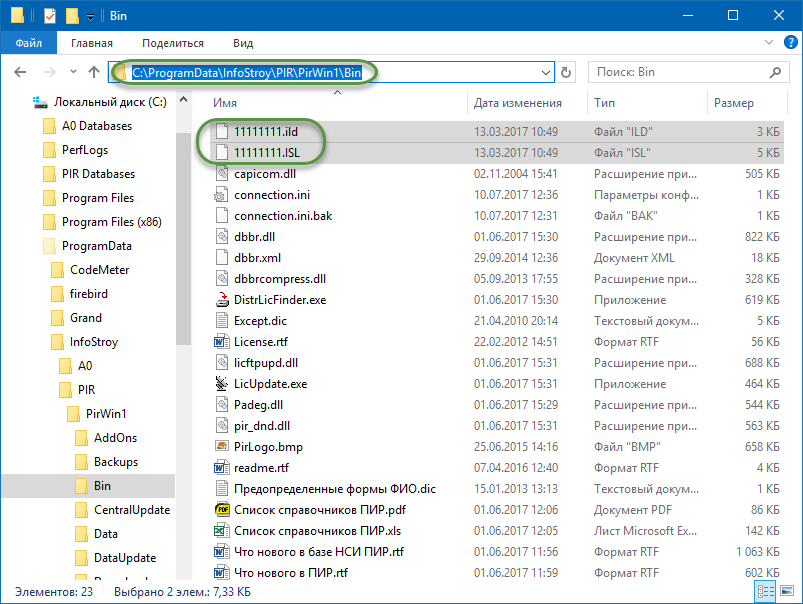Refresh the Bin folder with the refresh icon
This screenshot has width=803, height=604.
566,71
